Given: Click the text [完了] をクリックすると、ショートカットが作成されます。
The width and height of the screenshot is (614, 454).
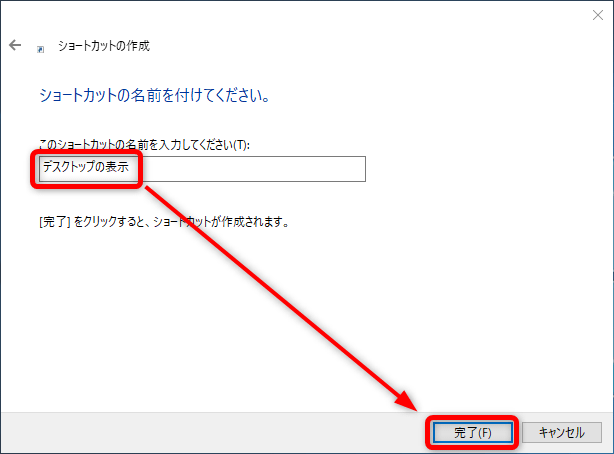Looking at the screenshot, I should point(164,222).
